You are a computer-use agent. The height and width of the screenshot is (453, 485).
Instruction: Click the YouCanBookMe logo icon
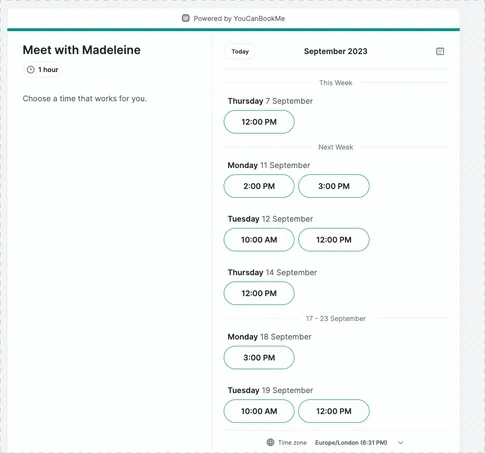186,18
